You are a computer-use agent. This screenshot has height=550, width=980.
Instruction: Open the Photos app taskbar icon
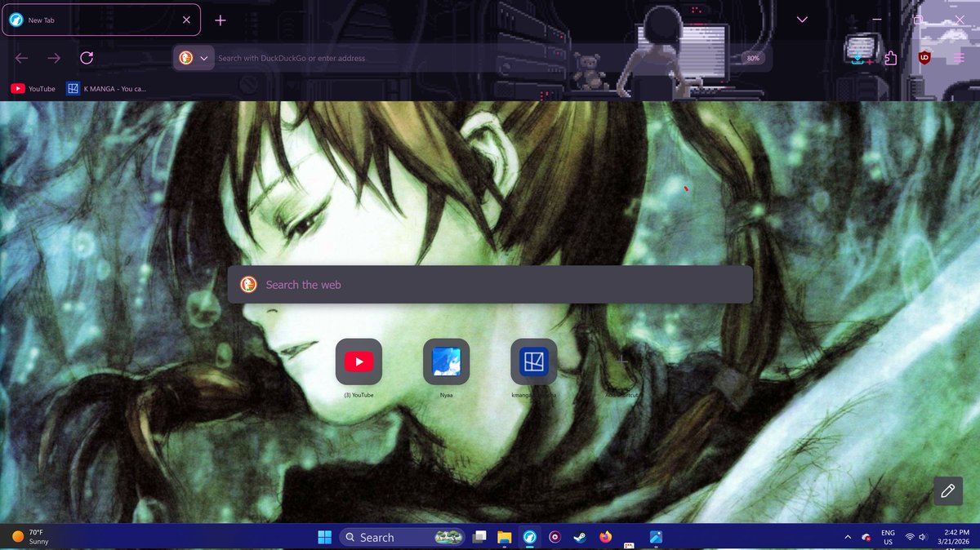(656, 537)
